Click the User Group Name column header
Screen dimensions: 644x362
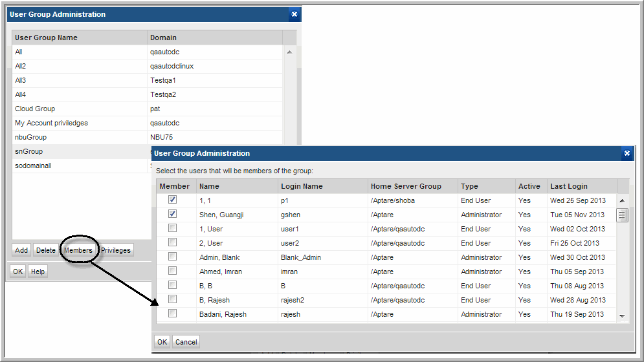(46, 37)
